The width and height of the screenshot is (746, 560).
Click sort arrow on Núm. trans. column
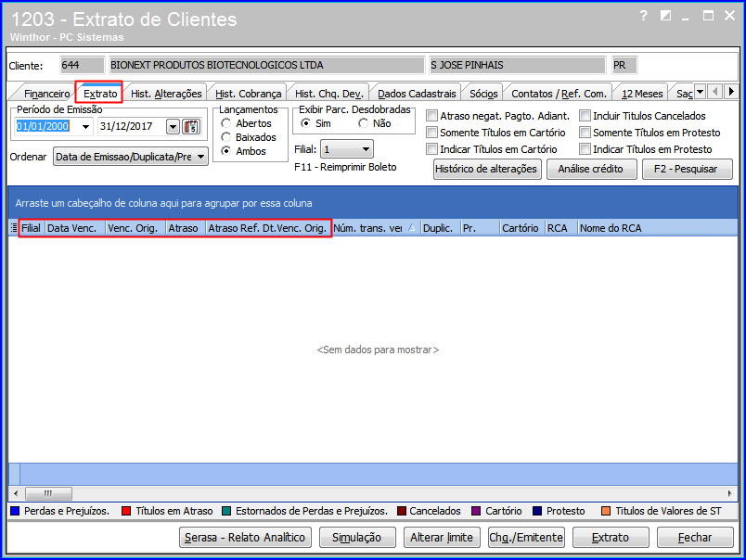(x=412, y=228)
